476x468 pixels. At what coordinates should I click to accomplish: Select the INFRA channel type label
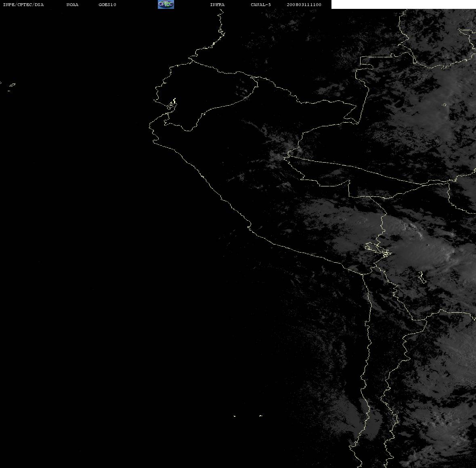tap(217, 4)
